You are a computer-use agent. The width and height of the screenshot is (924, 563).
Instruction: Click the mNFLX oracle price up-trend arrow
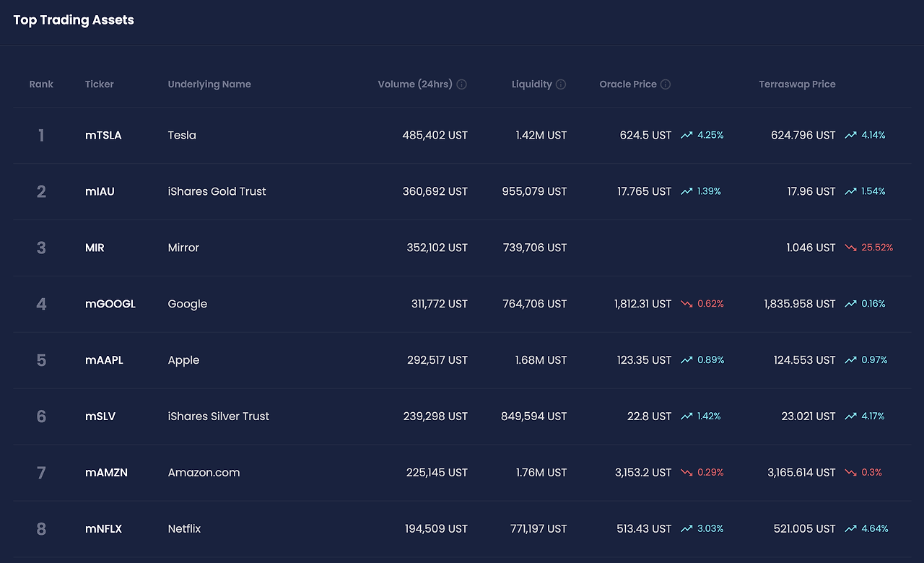point(687,529)
